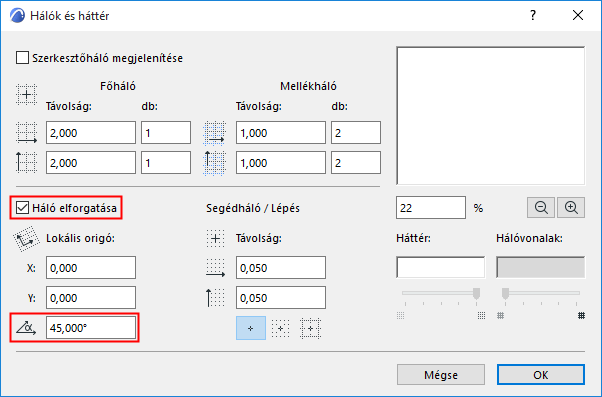This screenshot has height=397, width=602.
Task: Click the Segédháló vertical Távolság field
Action: (x=281, y=298)
